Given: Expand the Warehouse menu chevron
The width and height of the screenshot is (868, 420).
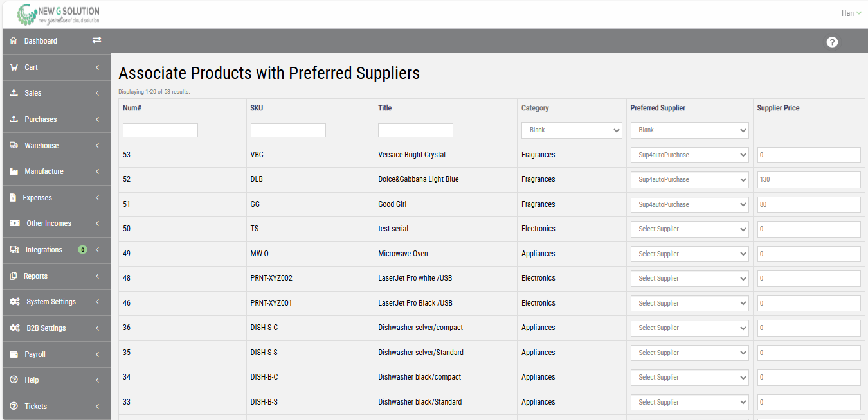Looking at the screenshot, I should (x=97, y=146).
